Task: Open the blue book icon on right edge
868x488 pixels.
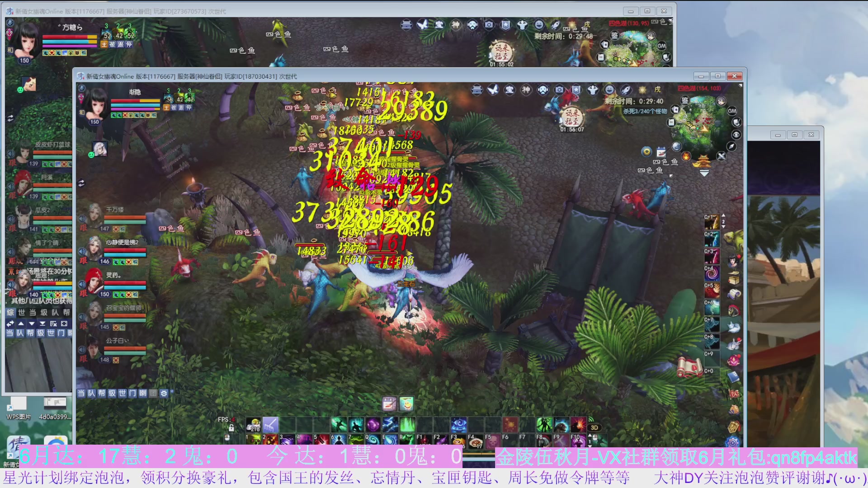Action: click(x=733, y=376)
